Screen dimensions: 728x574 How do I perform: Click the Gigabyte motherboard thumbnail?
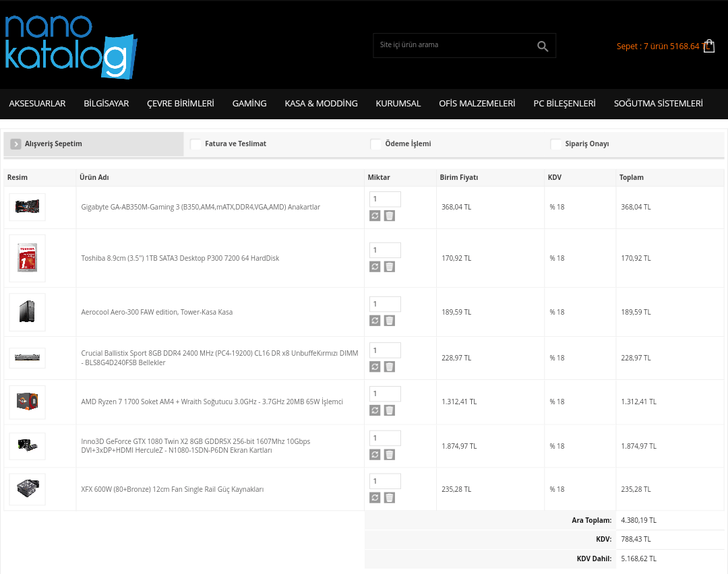pos(28,207)
